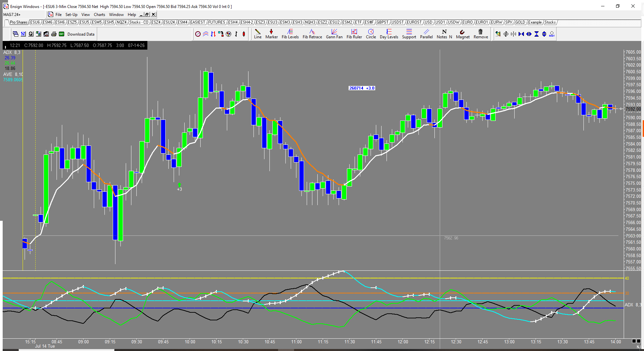Open the wavy lines studies icon
Image resolution: width=644 pixels, height=351 pixels.
coord(206,34)
